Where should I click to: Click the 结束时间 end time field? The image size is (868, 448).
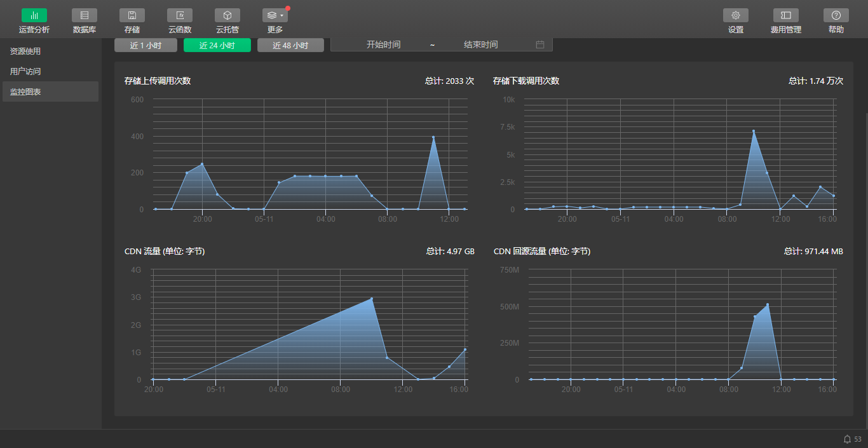(x=480, y=44)
